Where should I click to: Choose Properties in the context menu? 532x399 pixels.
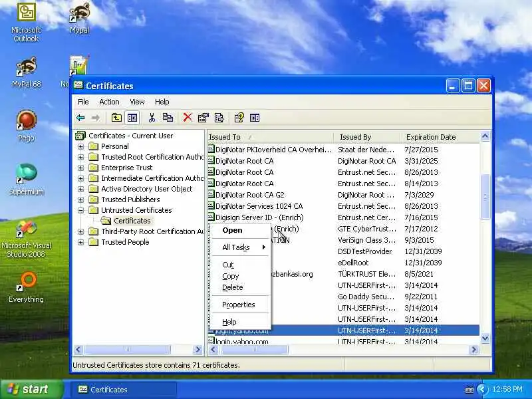point(240,305)
